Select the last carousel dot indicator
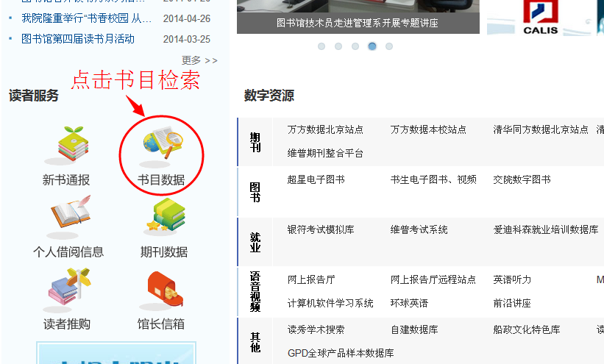Image resolution: width=604 pixels, height=364 pixels. 389,46
